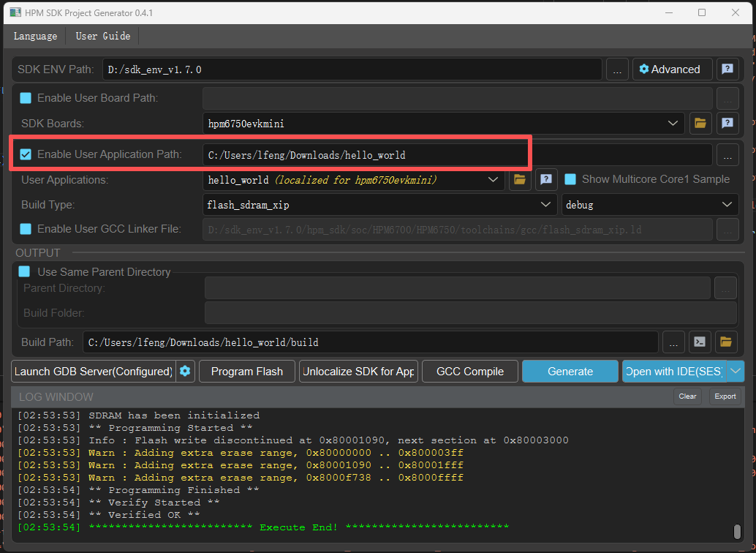Click the HPM SDK Project Generator title icon

(15, 12)
